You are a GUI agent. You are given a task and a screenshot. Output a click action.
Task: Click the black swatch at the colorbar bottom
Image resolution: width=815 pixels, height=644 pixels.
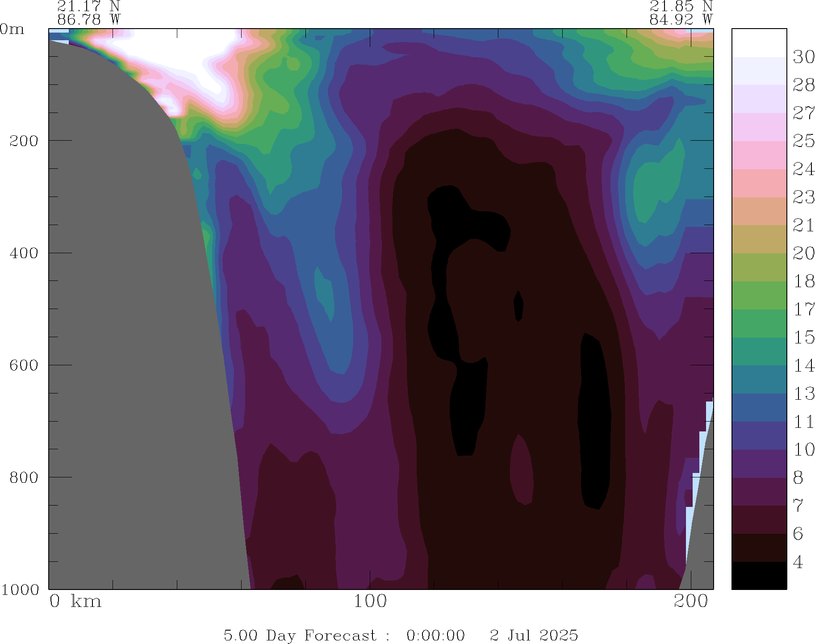(759, 575)
